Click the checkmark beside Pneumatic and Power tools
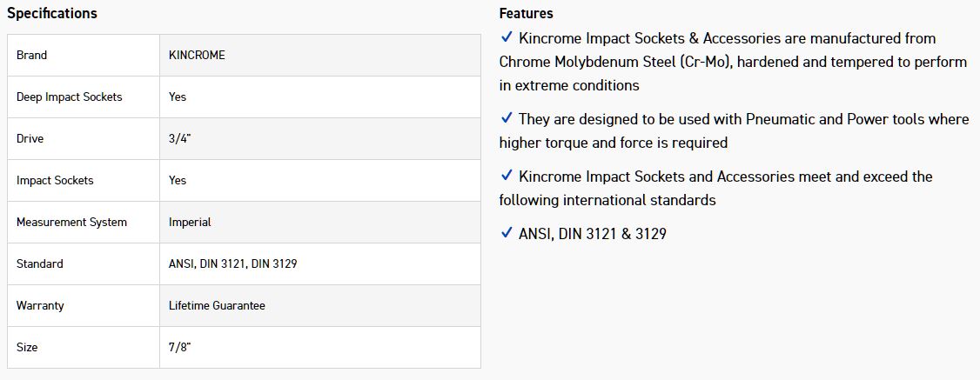Viewport: 980px width, 380px height. (507, 118)
